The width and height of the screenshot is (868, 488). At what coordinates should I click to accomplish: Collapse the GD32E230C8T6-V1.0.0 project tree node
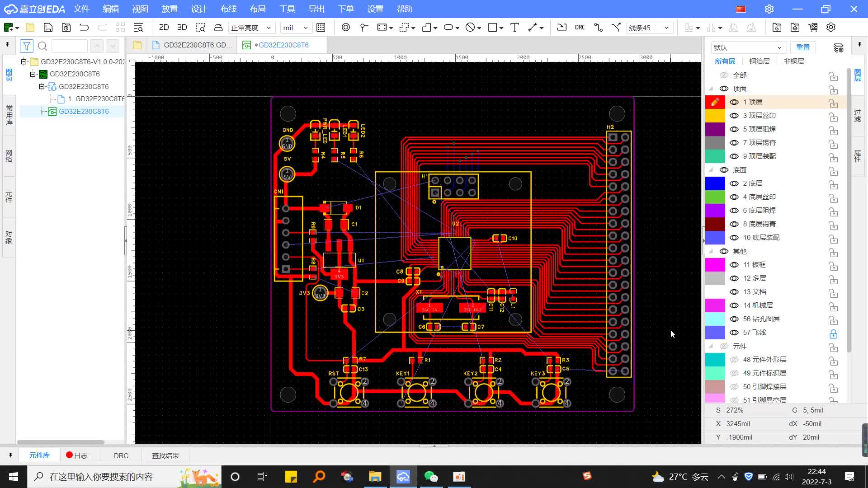pos(24,61)
